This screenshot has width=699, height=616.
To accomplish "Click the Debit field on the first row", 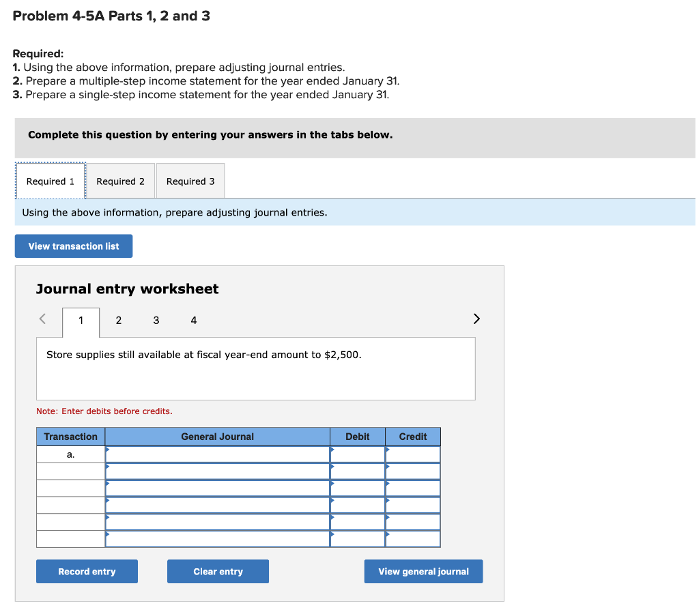I will coord(357,454).
